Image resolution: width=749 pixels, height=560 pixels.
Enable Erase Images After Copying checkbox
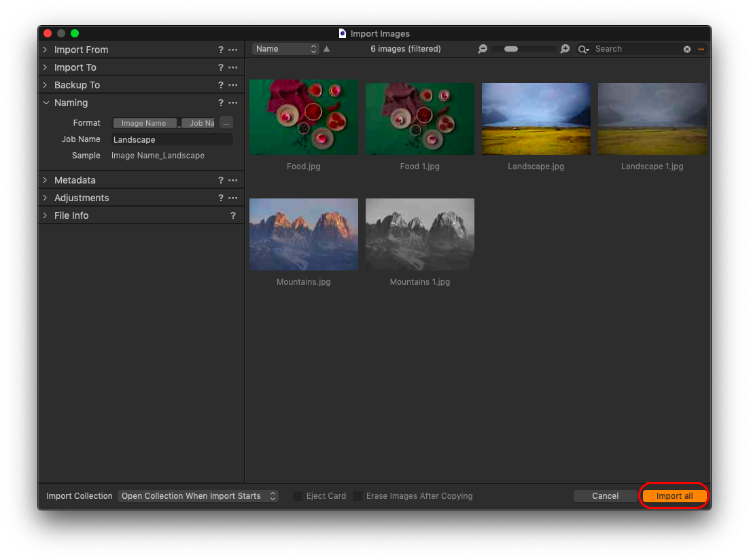tap(358, 496)
